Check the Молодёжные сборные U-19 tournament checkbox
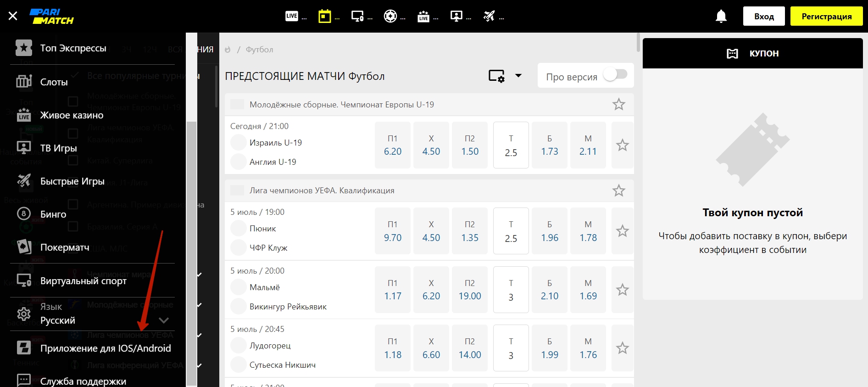 [237, 105]
